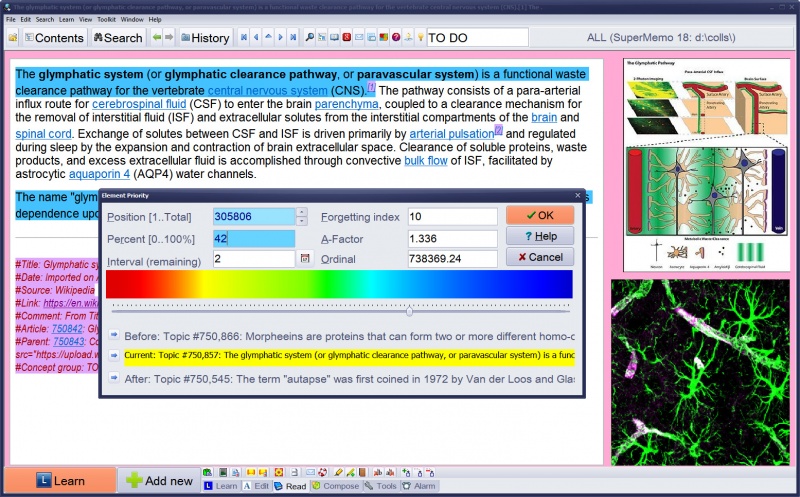The width and height of the screenshot is (800, 497).
Task: Click the Percent input field
Action: 254,238
